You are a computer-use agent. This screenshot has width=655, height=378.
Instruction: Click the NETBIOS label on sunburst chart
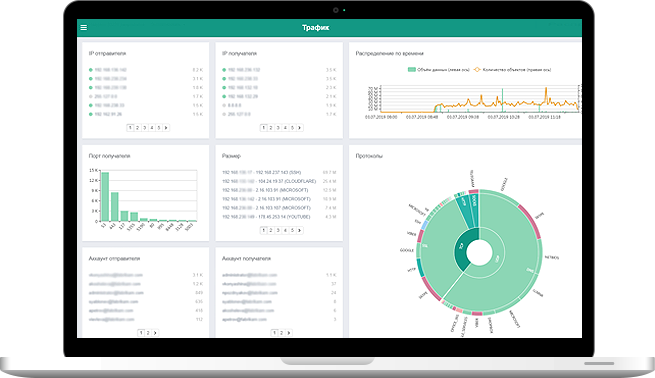[552, 257]
